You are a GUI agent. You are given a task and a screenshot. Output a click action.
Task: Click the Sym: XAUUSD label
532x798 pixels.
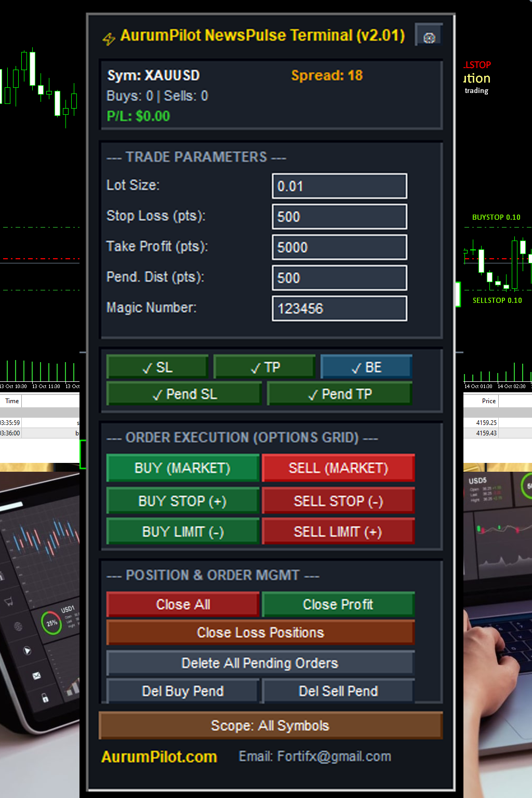pyautogui.click(x=153, y=76)
